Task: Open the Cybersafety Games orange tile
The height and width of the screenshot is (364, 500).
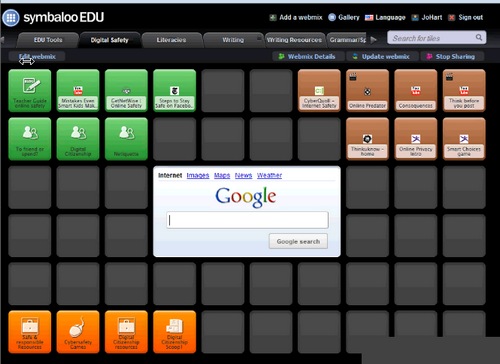Action: coord(78,332)
